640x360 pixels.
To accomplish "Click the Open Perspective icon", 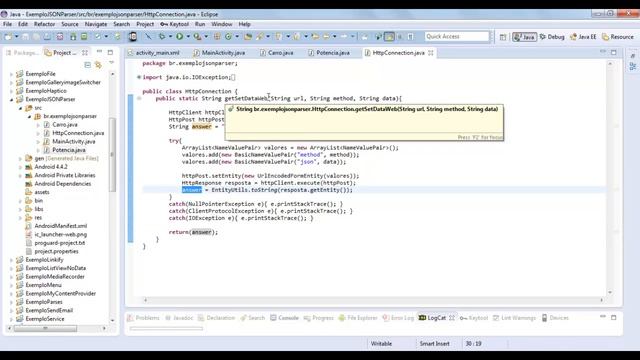I will pos(503,37).
